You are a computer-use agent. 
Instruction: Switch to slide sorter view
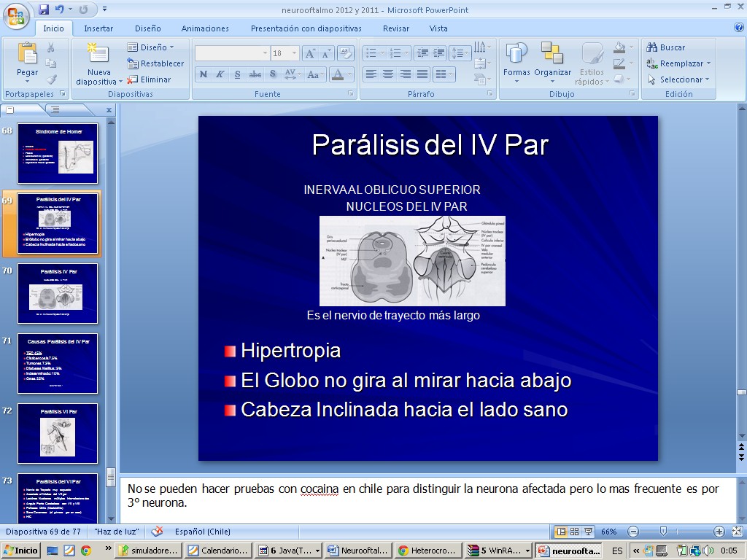575,532
